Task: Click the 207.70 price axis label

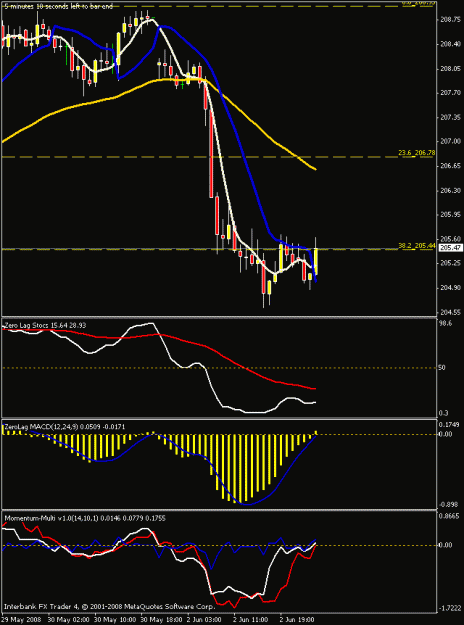Action: pos(450,92)
